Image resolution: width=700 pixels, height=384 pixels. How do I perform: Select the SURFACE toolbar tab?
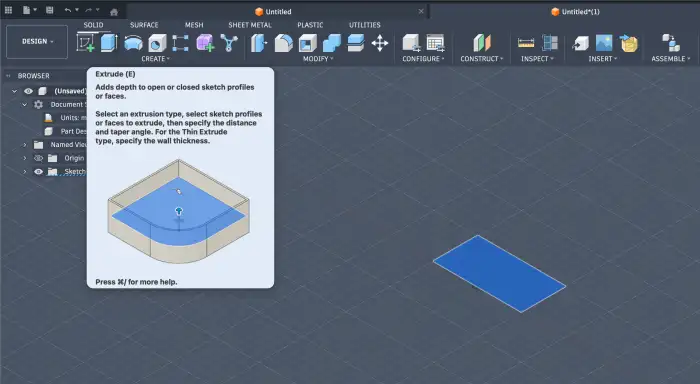[144, 25]
